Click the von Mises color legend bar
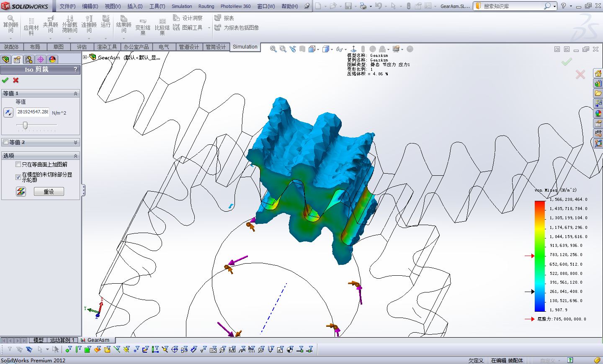 [x=540, y=256]
